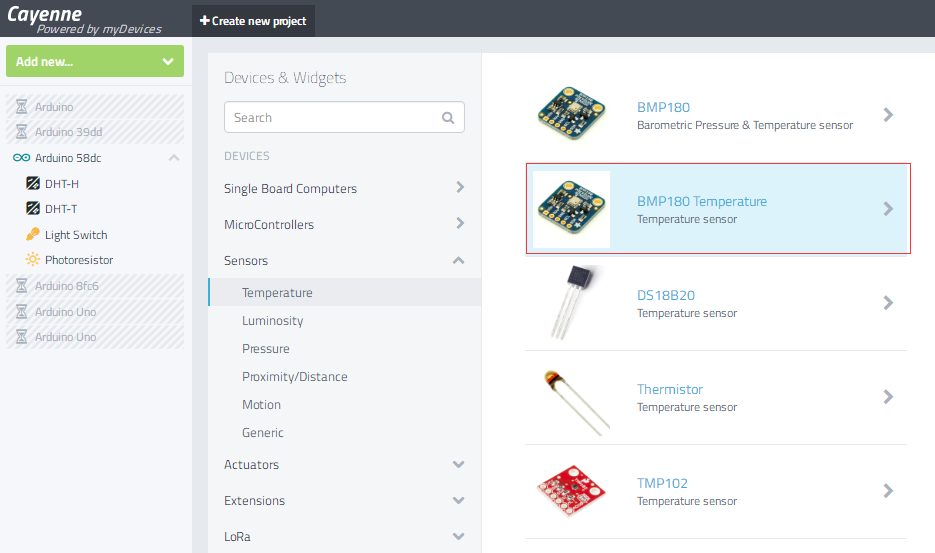Open the TMP102 arrow

(x=888, y=491)
